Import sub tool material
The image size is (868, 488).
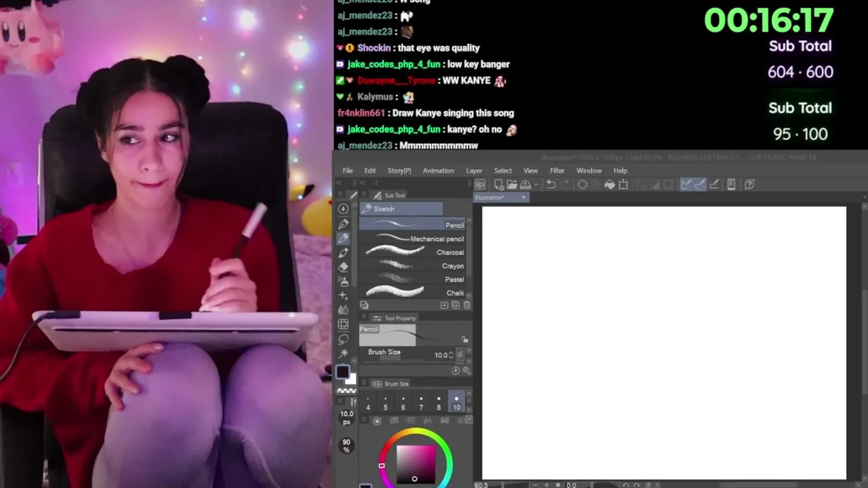point(444,305)
